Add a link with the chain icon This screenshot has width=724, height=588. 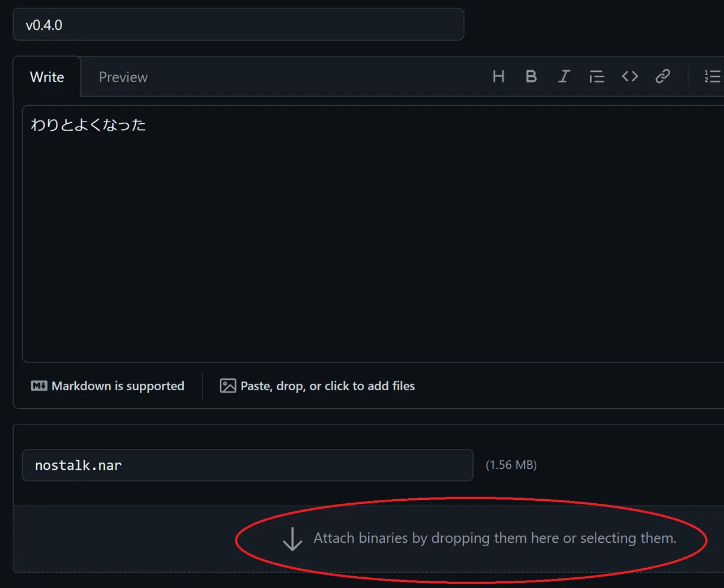(662, 76)
